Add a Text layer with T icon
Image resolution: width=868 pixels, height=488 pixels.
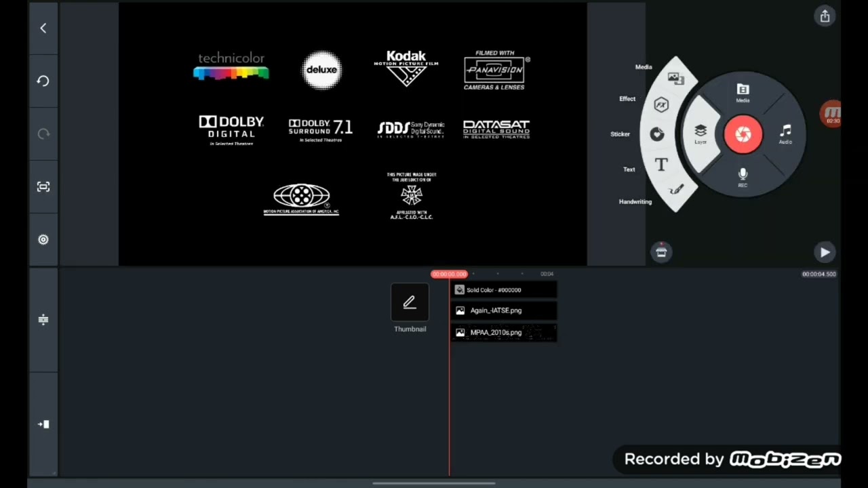coord(661,164)
